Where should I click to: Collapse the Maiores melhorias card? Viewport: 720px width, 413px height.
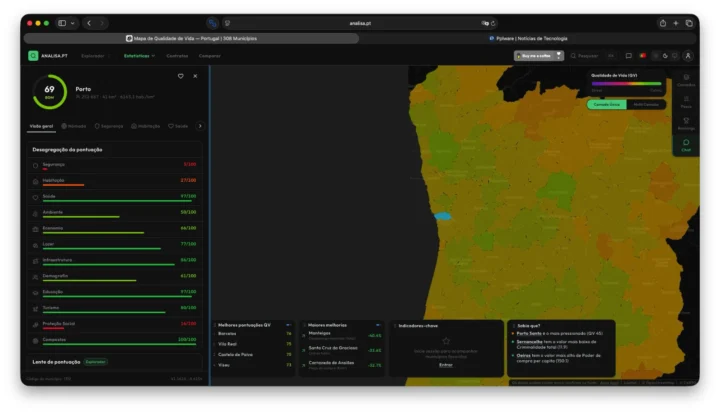click(x=378, y=325)
